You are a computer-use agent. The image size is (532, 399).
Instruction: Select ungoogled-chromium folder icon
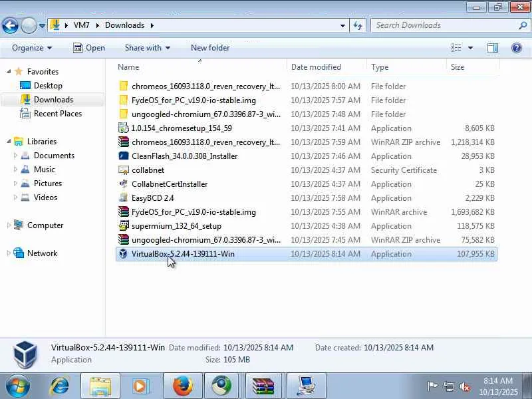pyautogui.click(x=124, y=114)
